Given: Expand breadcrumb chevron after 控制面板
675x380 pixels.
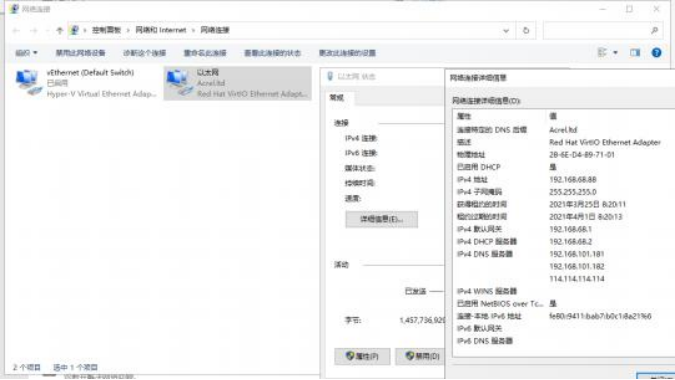Looking at the screenshot, I should click(128, 30).
